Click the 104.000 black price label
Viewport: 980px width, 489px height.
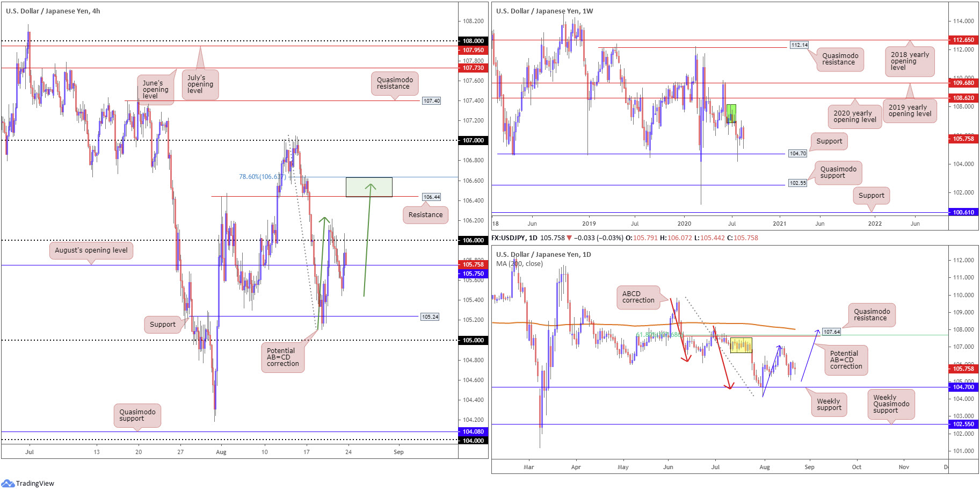[x=473, y=441]
